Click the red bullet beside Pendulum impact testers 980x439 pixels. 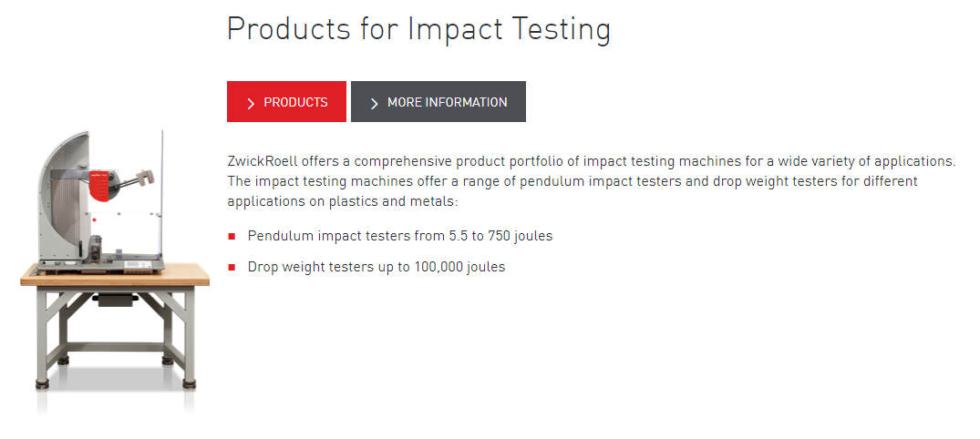tap(232, 237)
